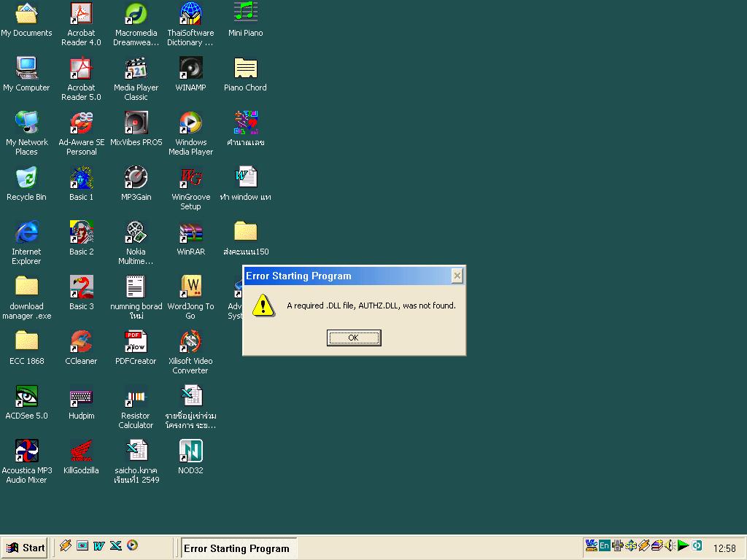Select the Acrobat Reader 4.0 shortcut

coord(81,24)
